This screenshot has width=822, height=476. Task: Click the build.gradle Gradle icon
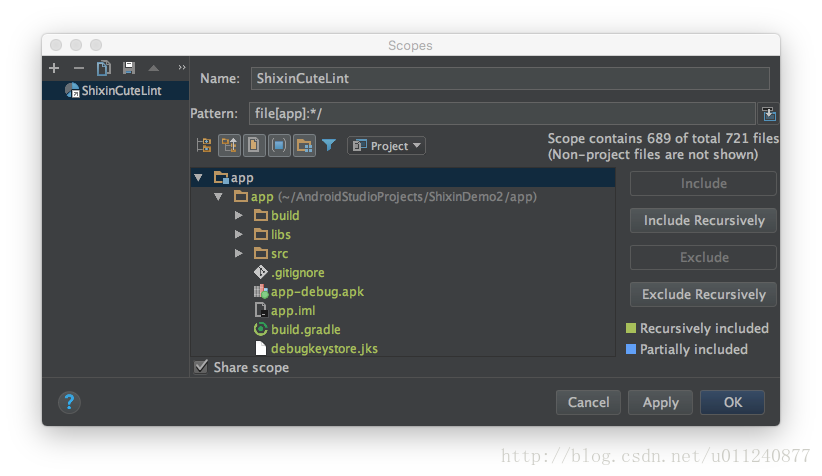pyautogui.click(x=261, y=329)
